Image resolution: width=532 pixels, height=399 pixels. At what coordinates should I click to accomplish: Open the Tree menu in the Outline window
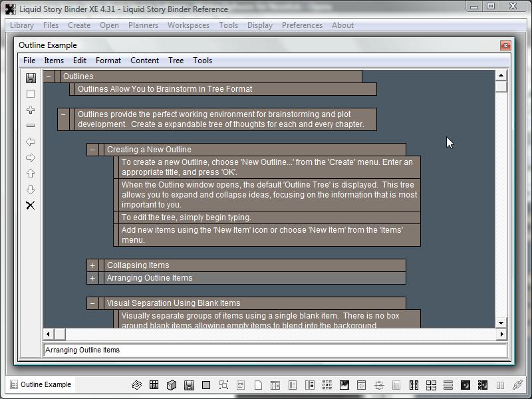point(176,61)
